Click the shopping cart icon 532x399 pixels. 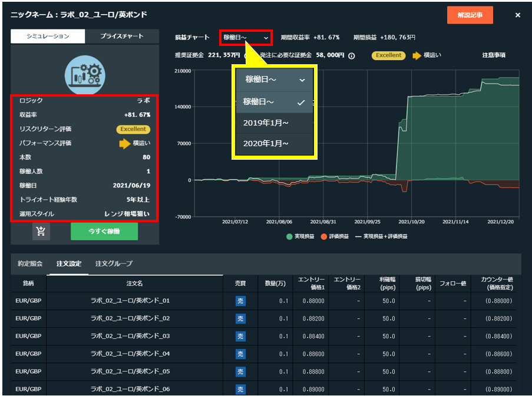(x=41, y=232)
